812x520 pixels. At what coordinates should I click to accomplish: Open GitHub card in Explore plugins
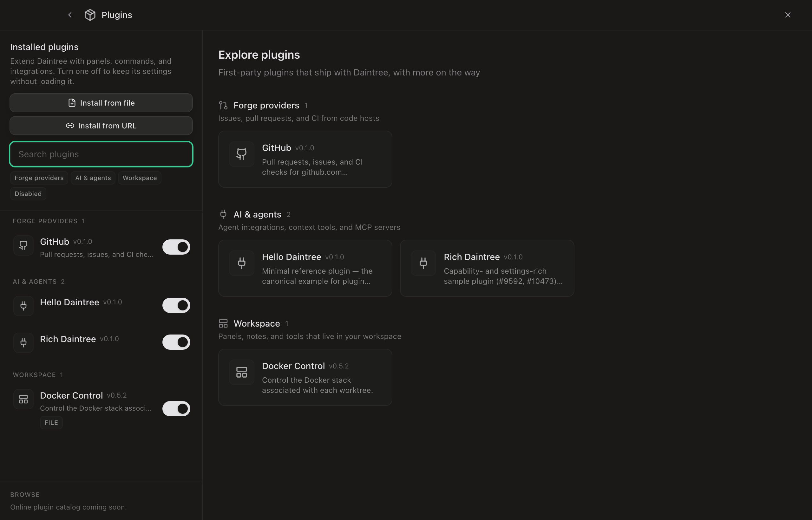coord(305,159)
